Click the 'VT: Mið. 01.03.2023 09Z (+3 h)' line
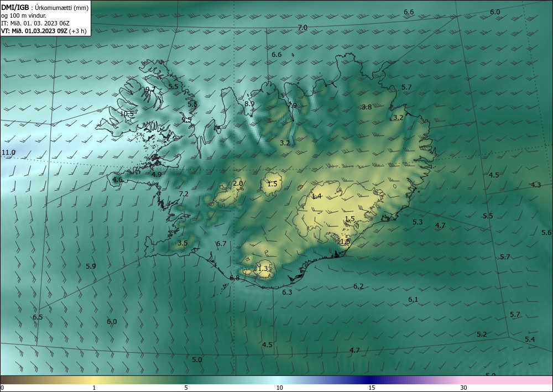Viewport: 553px width, 392px height. [x=44, y=31]
